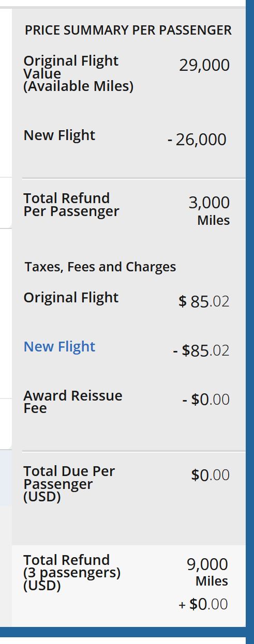This screenshot has width=254, height=644.
Task: Open the New Flight taxes link
Action: pos(59,346)
